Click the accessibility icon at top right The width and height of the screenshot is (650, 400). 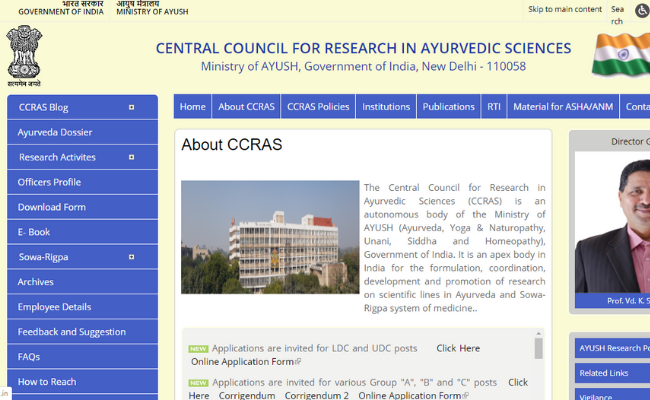click(x=641, y=10)
